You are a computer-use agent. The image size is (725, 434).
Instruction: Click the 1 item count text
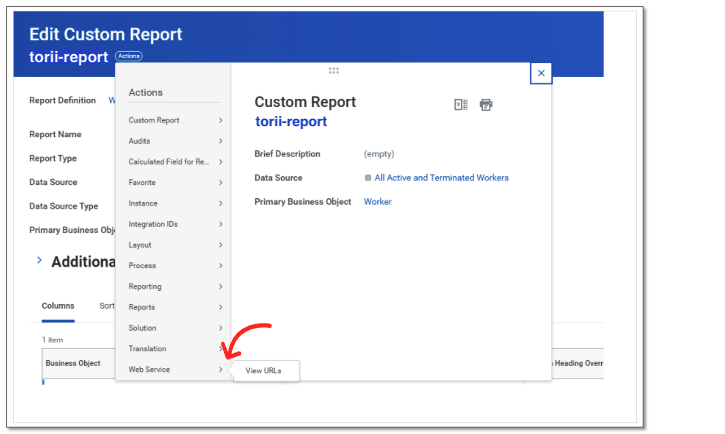(x=52, y=340)
